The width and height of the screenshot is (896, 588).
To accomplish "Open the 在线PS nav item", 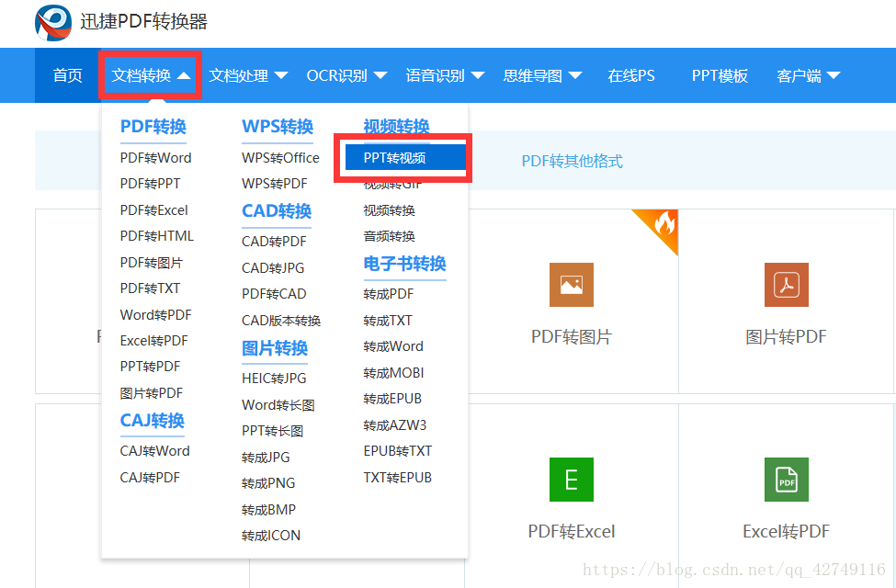I will (630, 75).
